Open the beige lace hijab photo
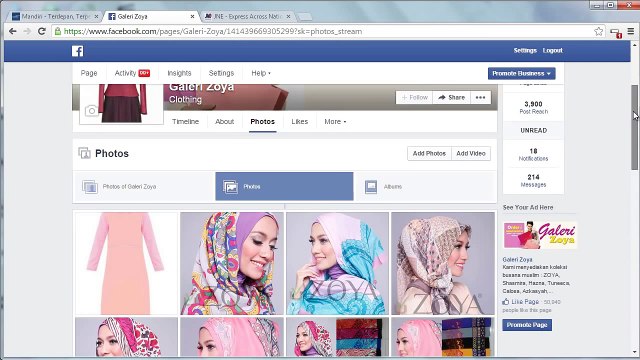Viewport: 640px width, 360px height. click(x=443, y=263)
